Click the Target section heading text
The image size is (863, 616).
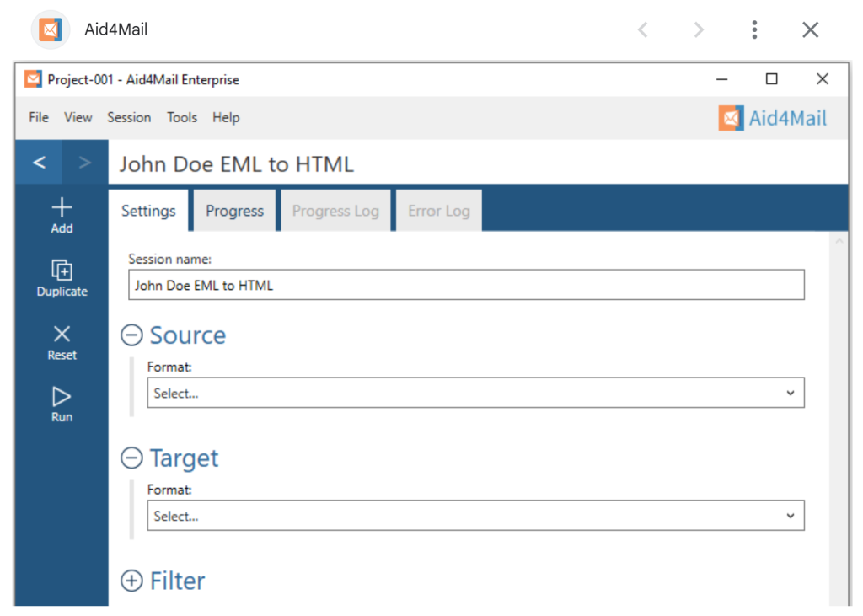coord(184,458)
